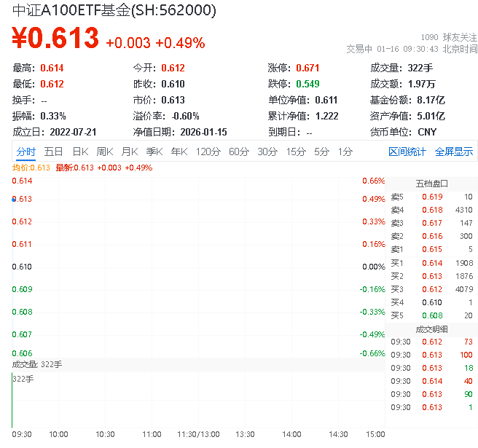This screenshot has width=478, height=448.
Task: Click the 区间统计 range statistics link
Action: tap(407, 152)
